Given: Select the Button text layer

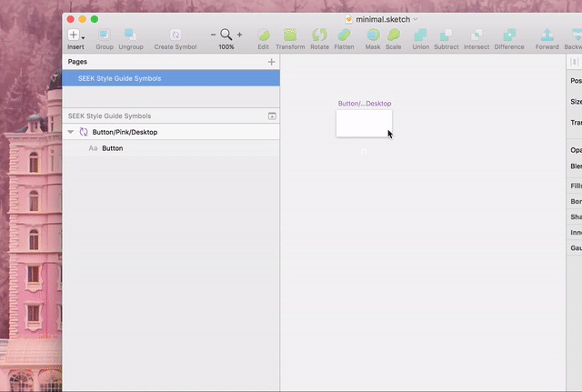Looking at the screenshot, I should [171, 148].
